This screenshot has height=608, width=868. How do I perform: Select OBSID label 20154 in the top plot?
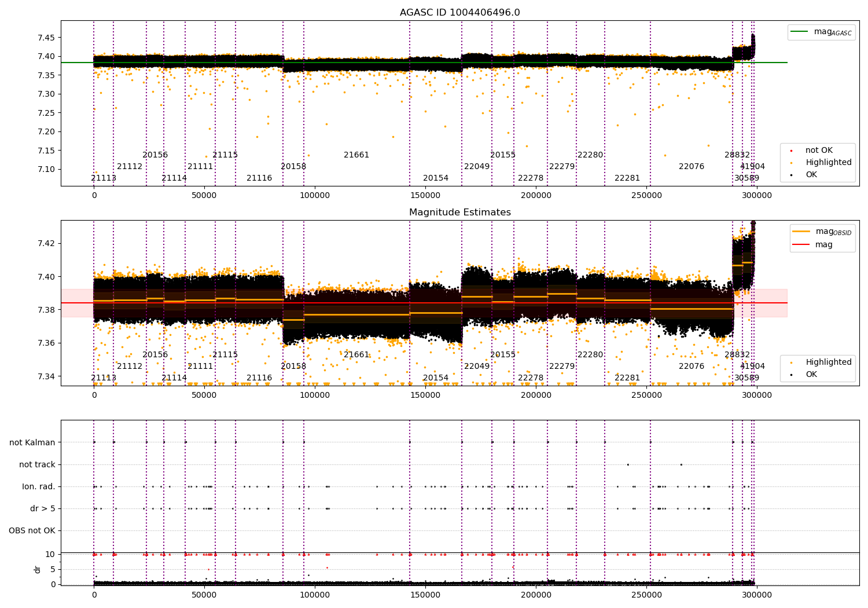[x=436, y=178]
